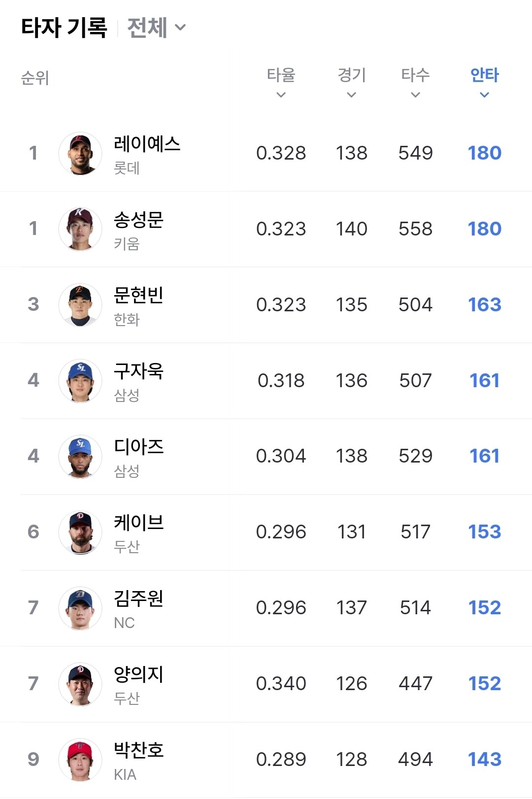Screen dimensions: 532x799
Task: Tap 문현빈's 163 hits value
Action: [484, 305]
